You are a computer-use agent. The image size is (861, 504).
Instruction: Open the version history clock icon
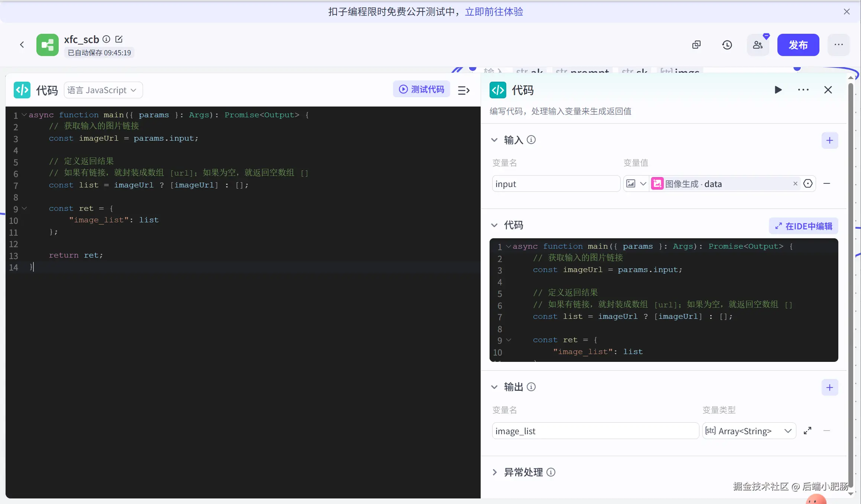727,45
